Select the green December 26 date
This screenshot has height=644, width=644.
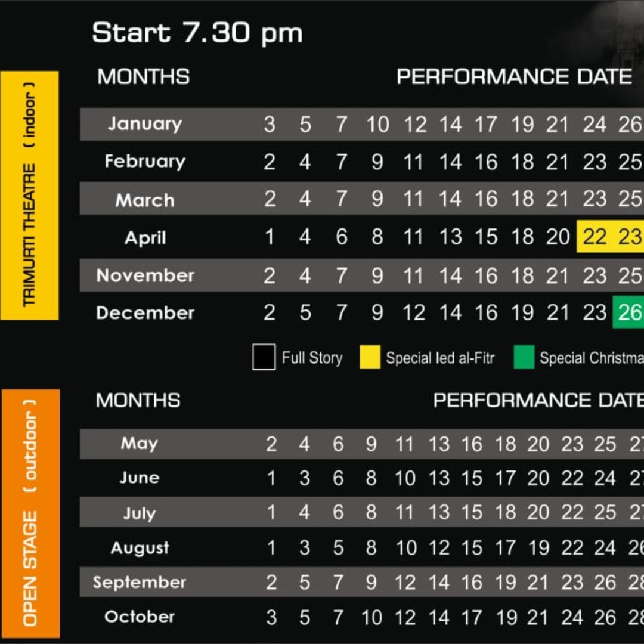629,312
